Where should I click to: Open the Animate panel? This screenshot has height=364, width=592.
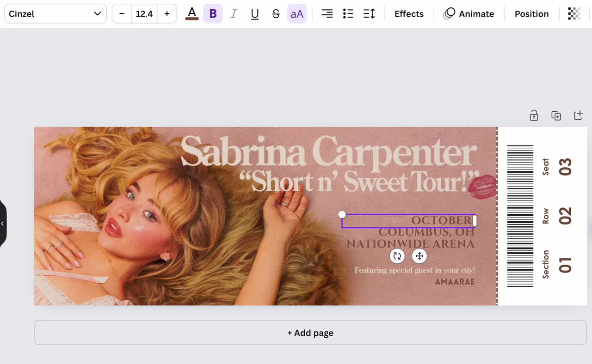pos(469,14)
